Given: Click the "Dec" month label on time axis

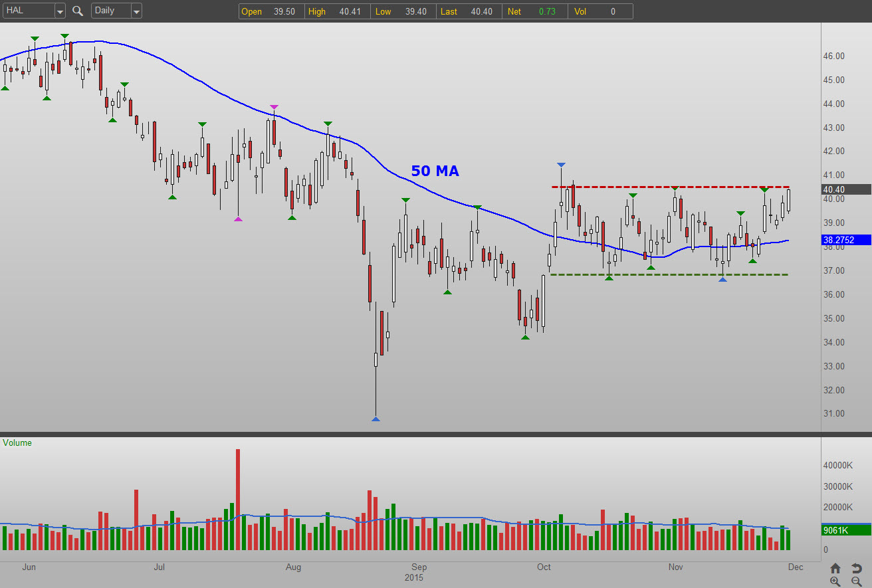Looking at the screenshot, I should (x=796, y=567).
